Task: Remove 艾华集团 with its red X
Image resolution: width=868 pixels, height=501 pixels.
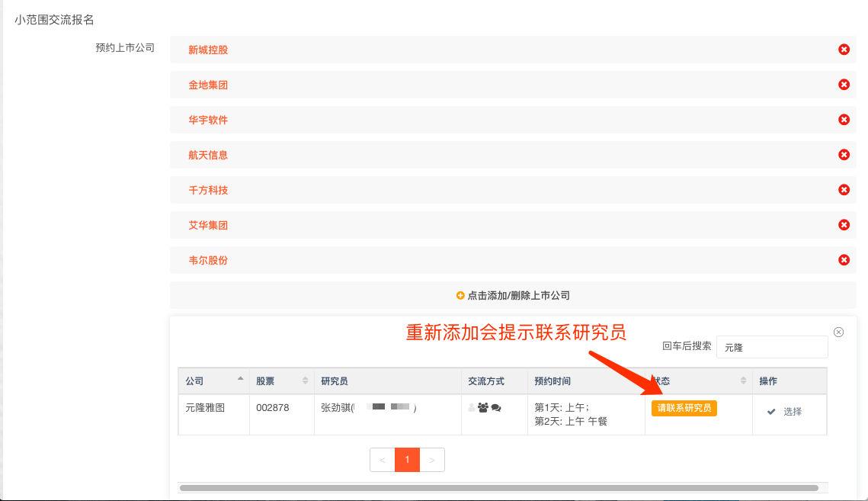Action: [844, 225]
